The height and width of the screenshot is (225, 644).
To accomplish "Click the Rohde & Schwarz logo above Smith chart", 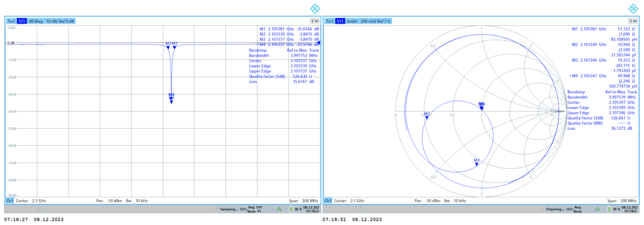I will [x=633, y=8].
